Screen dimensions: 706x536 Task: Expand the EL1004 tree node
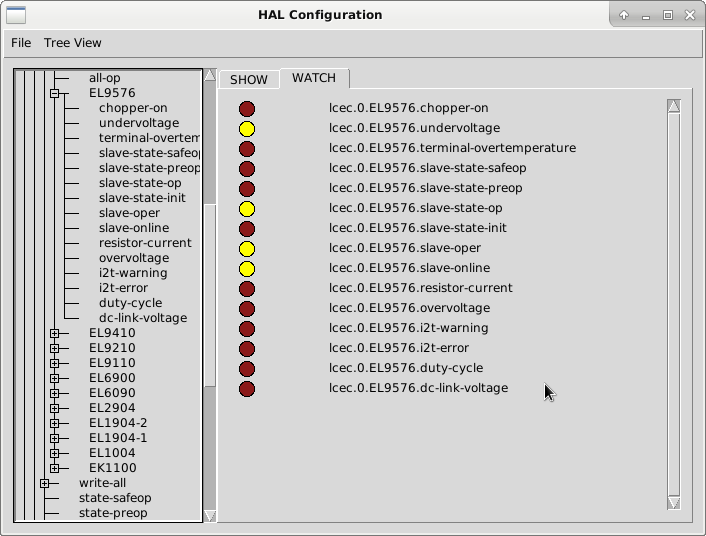click(x=54, y=453)
